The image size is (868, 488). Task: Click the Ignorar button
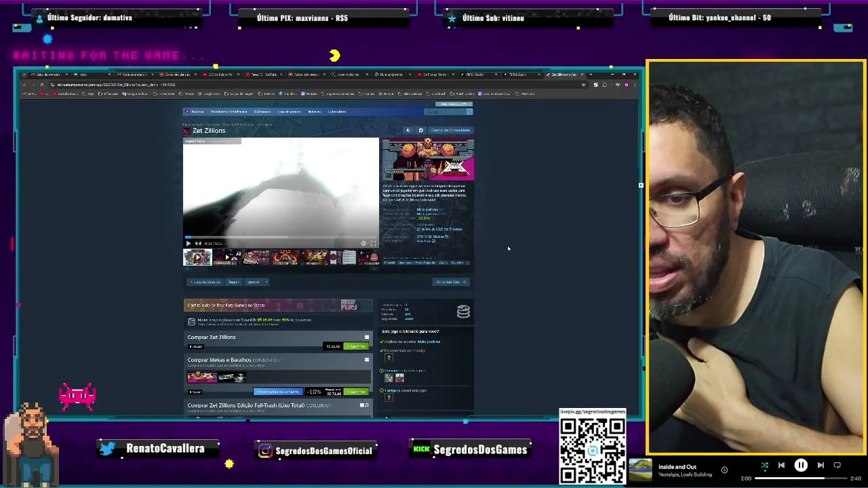point(254,282)
